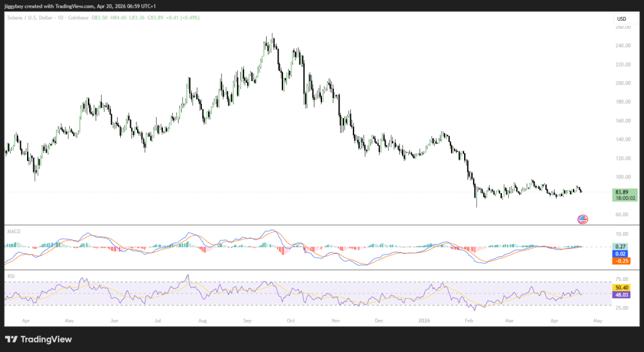Click the Nov label on time axis

(336, 321)
